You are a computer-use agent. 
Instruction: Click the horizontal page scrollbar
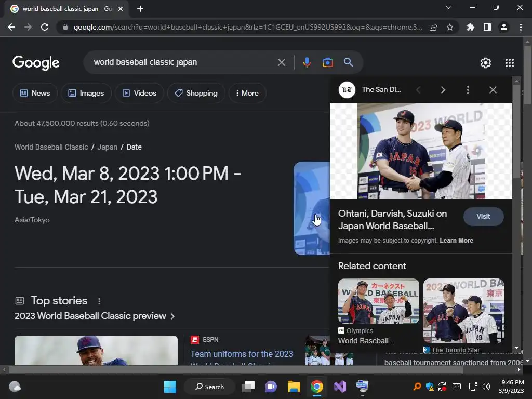point(235,369)
